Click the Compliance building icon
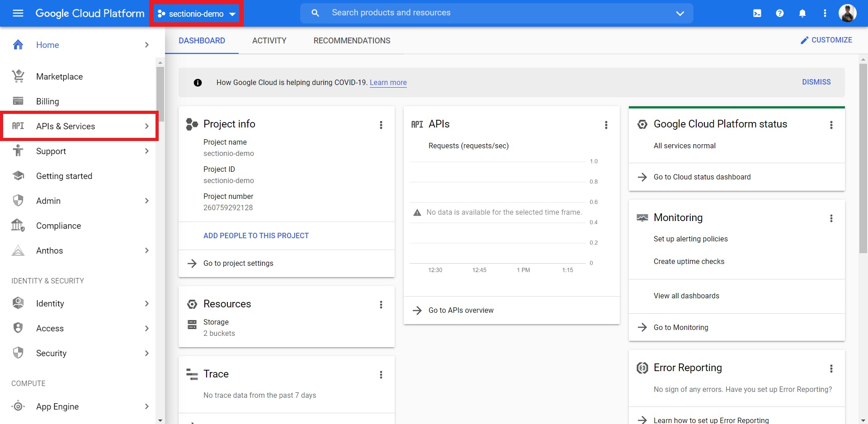The width and height of the screenshot is (868, 424). (x=18, y=225)
